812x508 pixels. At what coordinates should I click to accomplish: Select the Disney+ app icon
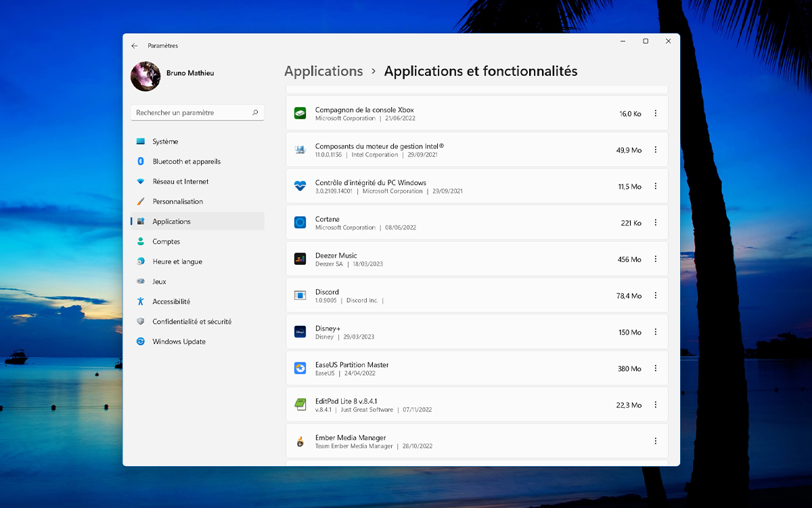(300, 331)
